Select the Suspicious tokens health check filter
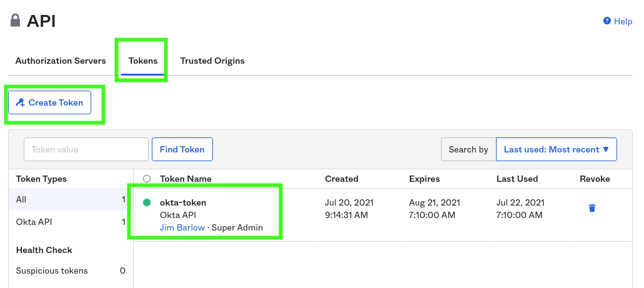644x288 pixels. coord(71,271)
